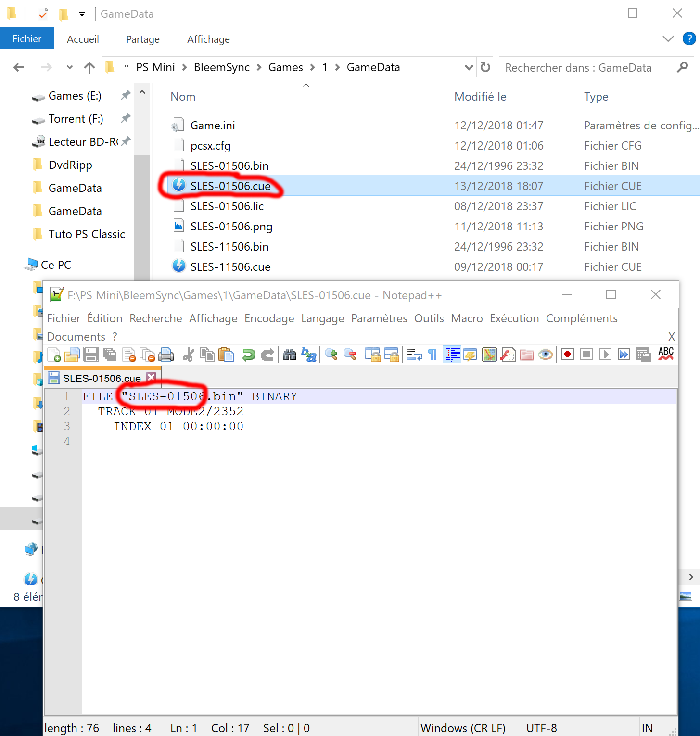Switch to Explorer's Affichage ribbon tab
The image size is (700, 736).
point(208,39)
